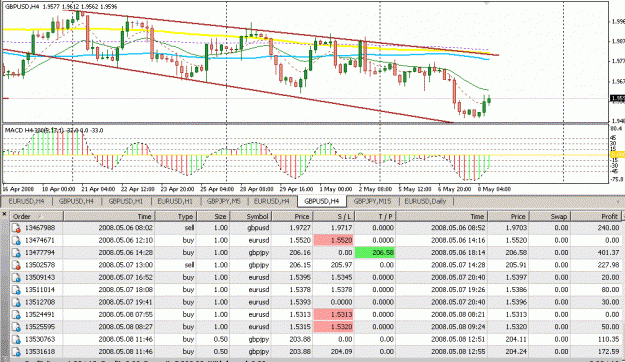The image size is (625, 362).
Task: Sort orders by the Order column header
Action: point(36,216)
